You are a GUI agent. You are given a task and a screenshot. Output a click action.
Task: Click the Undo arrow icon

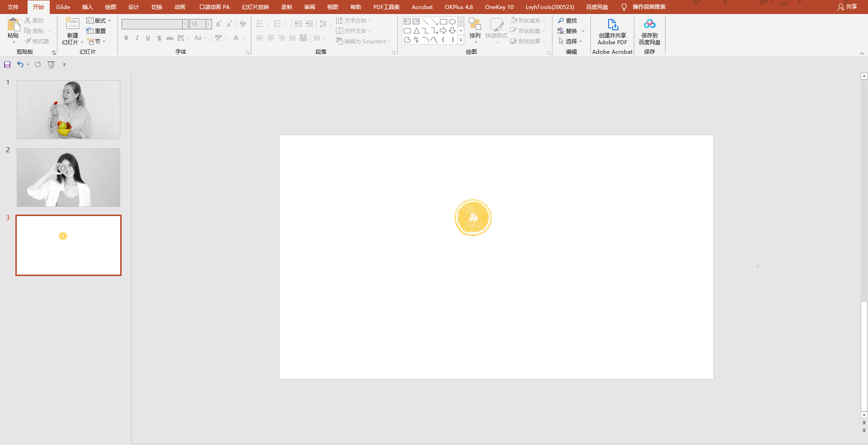point(20,65)
